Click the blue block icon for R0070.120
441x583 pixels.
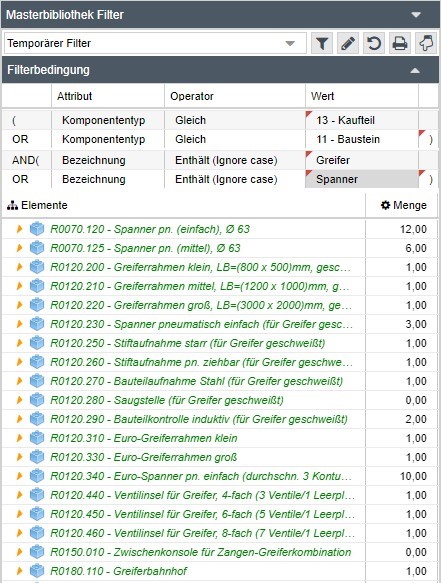click(x=37, y=229)
